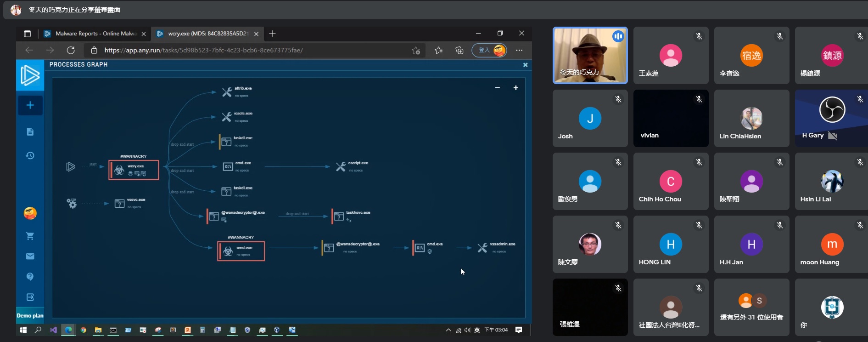
Task: Select the vssvc.exe process node
Action: point(130,203)
